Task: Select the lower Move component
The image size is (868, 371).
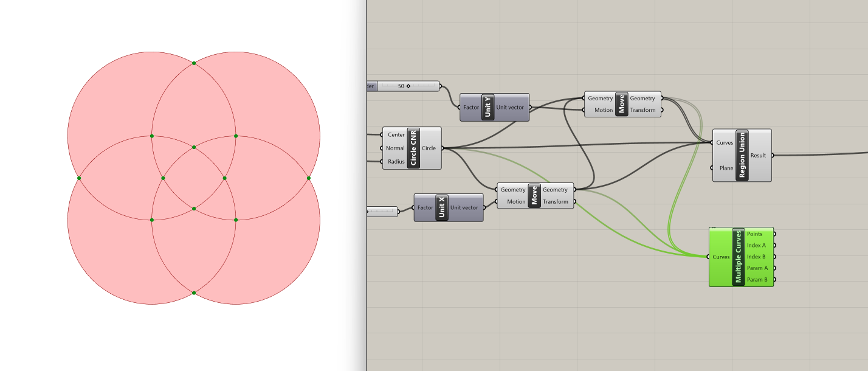Action: click(x=534, y=195)
